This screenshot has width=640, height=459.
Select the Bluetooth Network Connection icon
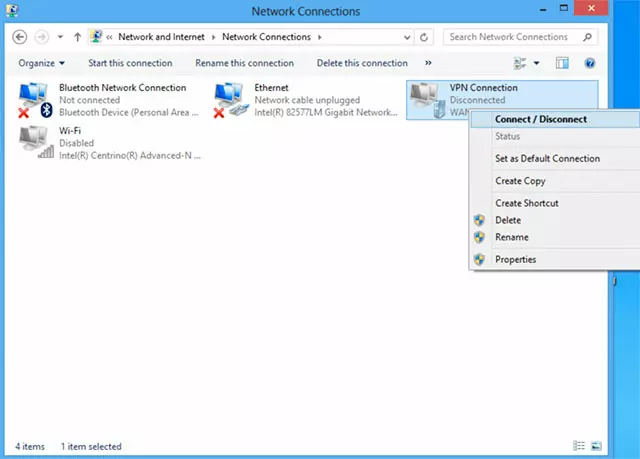(36, 98)
